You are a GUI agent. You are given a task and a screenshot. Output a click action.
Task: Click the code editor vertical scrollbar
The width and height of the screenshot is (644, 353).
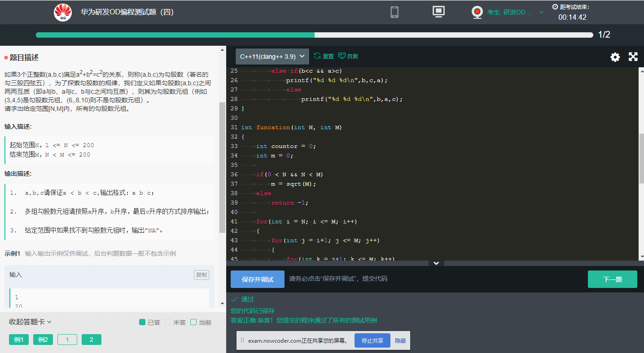[x=641, y=158]
